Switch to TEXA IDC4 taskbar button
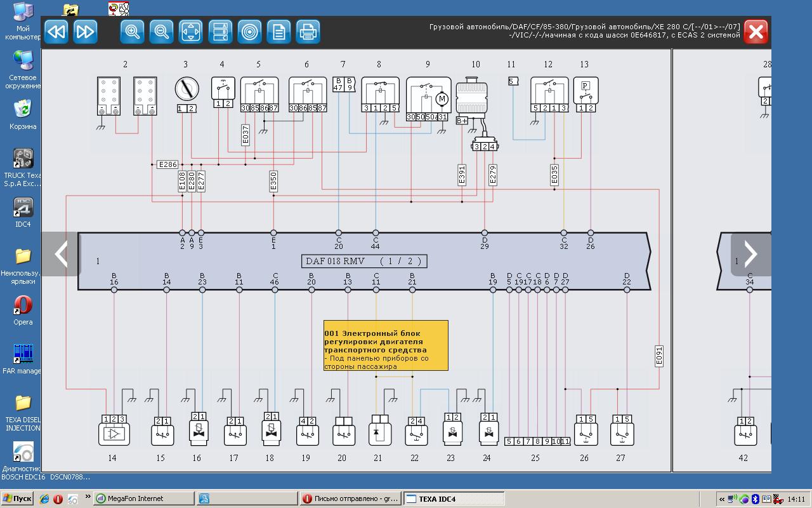812x508 pixels. point(454,498)
